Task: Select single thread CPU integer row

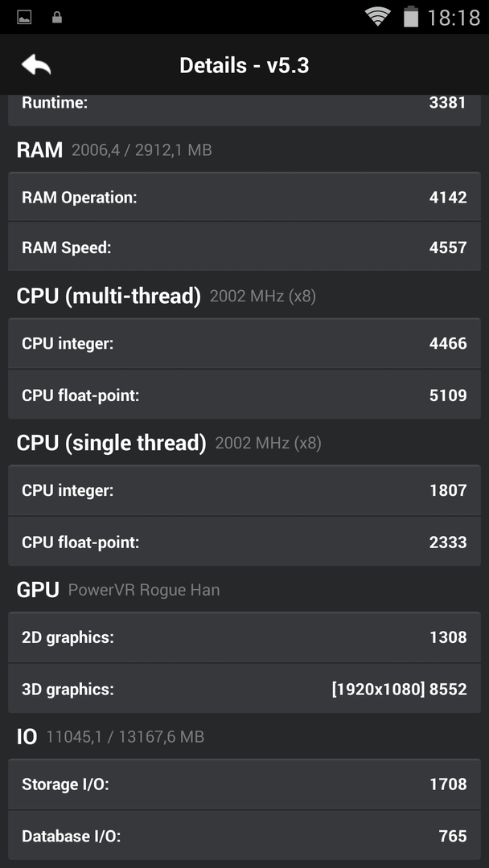Action: (244, 490)
